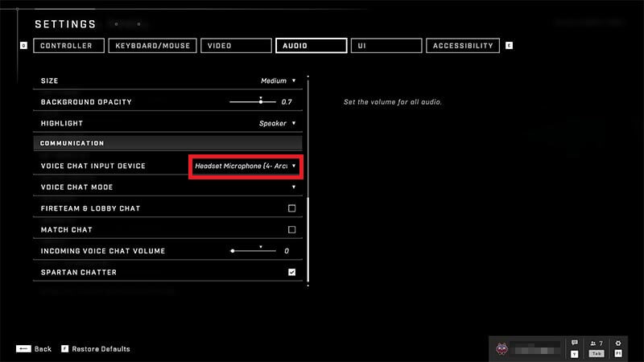
Task: Switch to the Accessibility tab
Action: tap(463, 46)
